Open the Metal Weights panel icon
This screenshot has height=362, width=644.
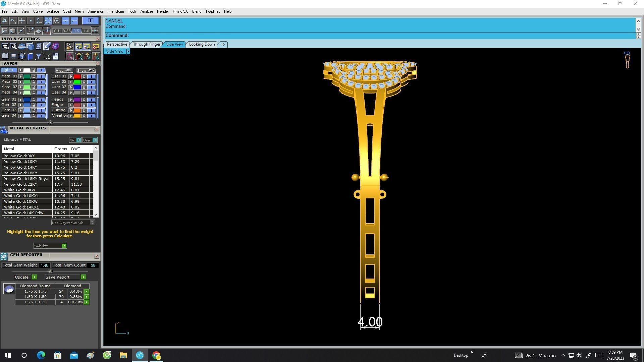4,130
